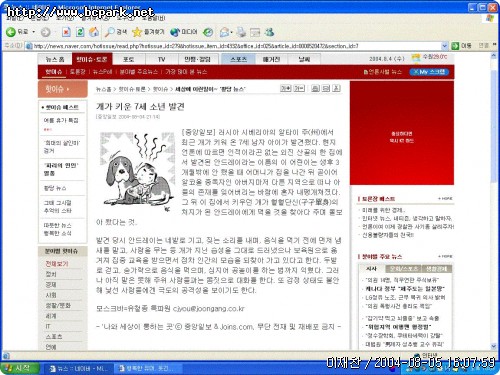The image size is (500, 375).
Task: Select 정치 category in sidebar
Action: click(x=51, y=274)
